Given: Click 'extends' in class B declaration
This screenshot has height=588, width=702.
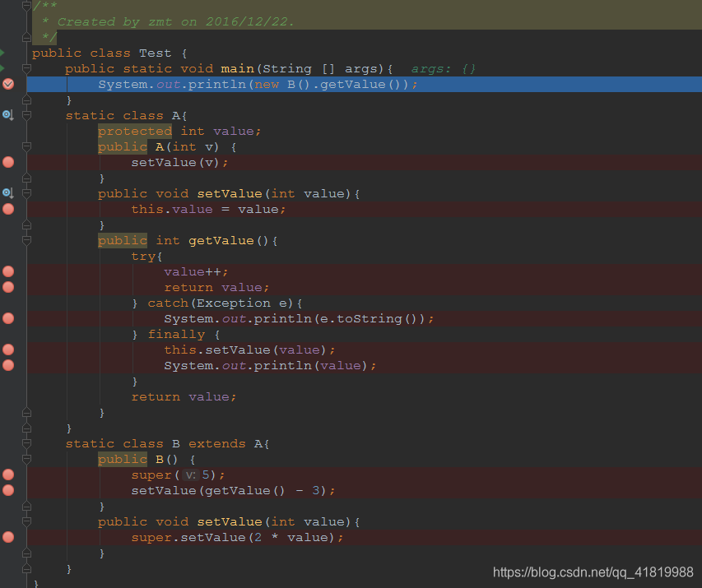Looking at the screenshot, I should 217,444.
